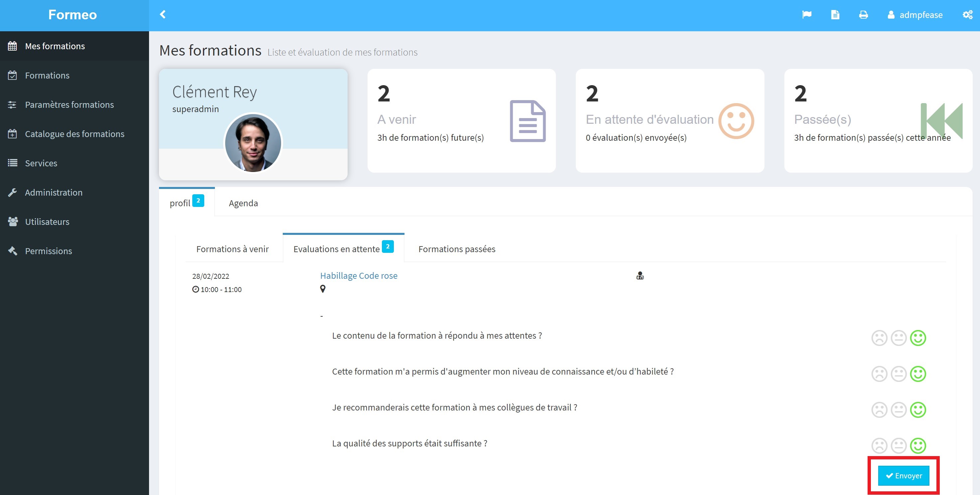Open Mes formations in sidebar

(x=75, y=46)
